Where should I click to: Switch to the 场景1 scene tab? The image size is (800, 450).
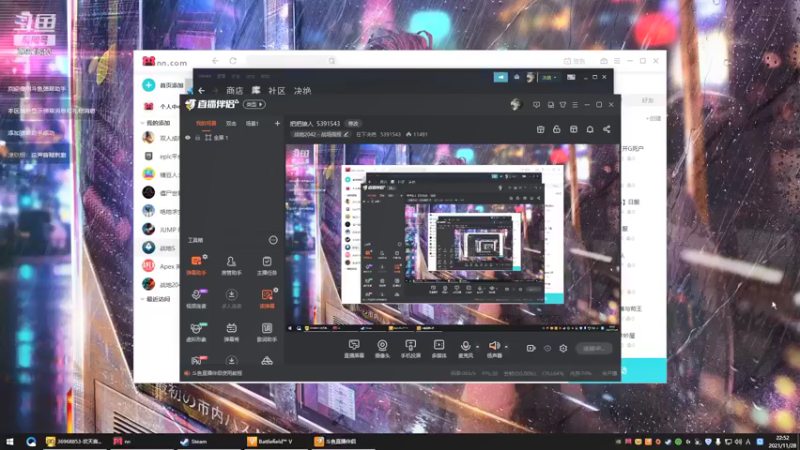point(252,123)
